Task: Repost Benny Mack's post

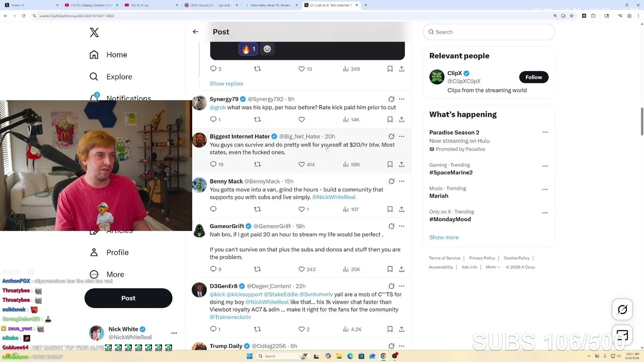Action: click(x=257, y=209)
